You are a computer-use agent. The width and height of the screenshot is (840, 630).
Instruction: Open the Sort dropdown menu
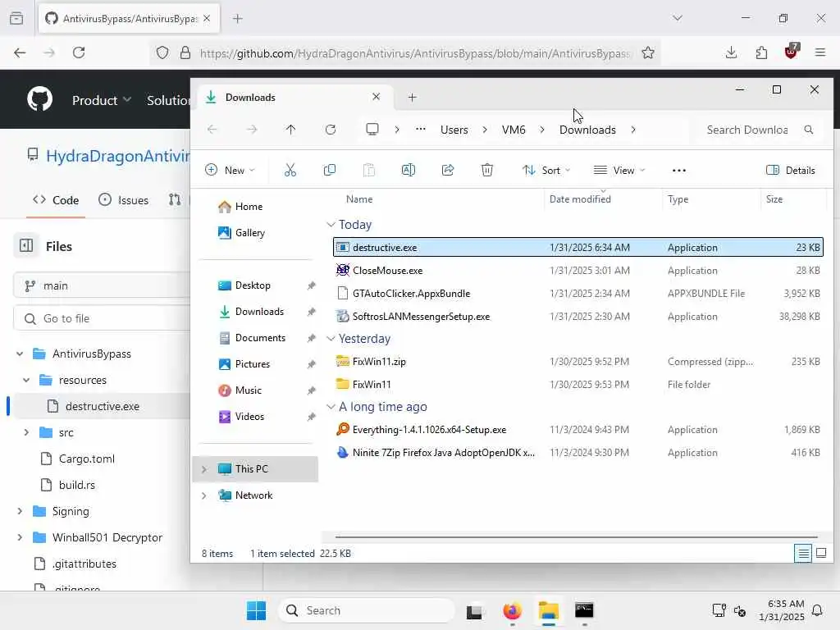[546, 171]
